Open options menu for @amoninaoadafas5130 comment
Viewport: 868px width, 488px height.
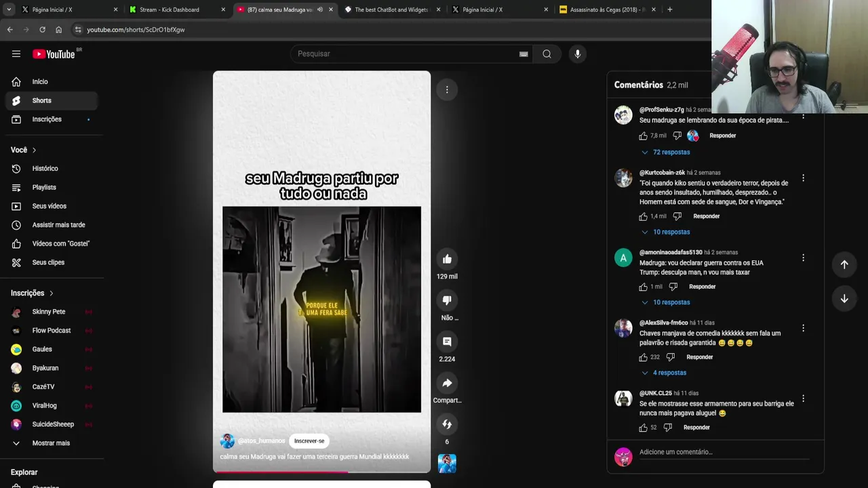[804, 258]
